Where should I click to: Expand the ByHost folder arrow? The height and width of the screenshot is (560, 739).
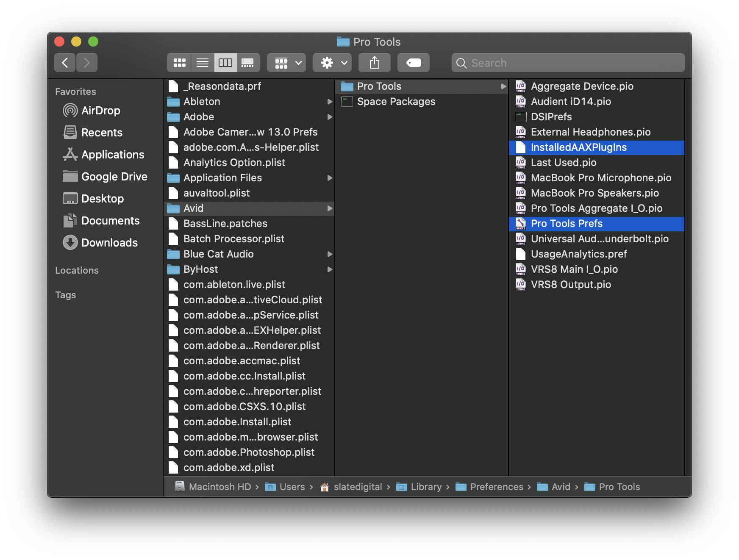pos(330,269)
